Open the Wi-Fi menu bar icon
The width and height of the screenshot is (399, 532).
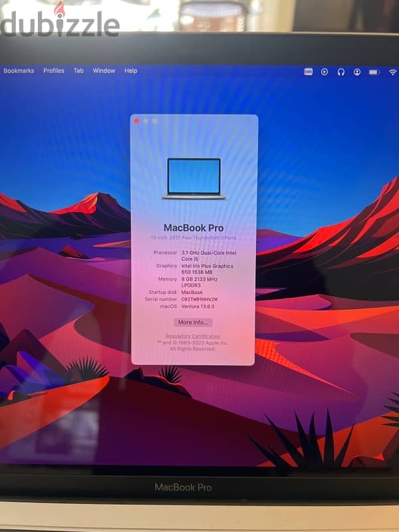click(x=393, y=72)
